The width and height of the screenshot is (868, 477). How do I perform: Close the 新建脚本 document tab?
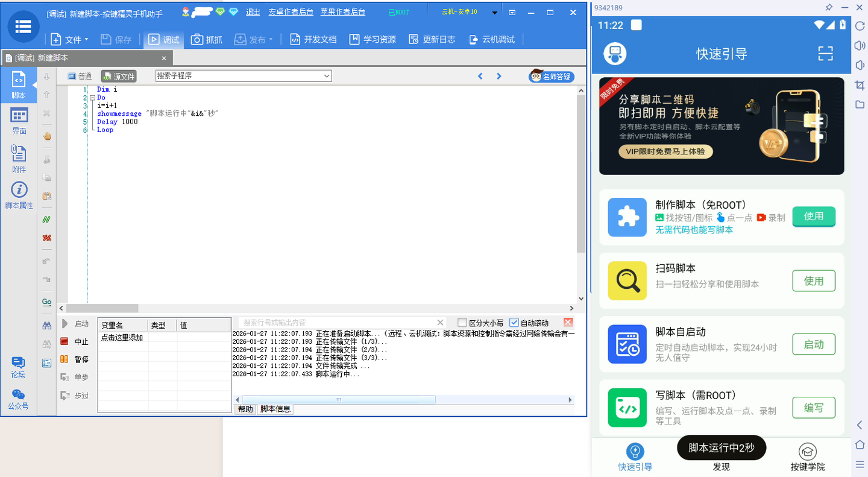coord(164,58)
